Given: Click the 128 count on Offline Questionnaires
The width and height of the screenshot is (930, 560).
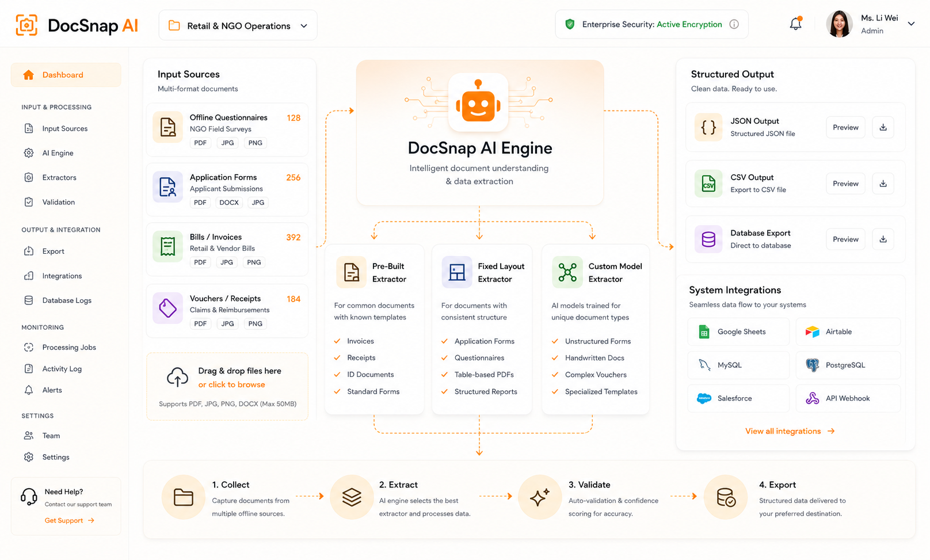Looking at the screenshot, I should 294,118.
